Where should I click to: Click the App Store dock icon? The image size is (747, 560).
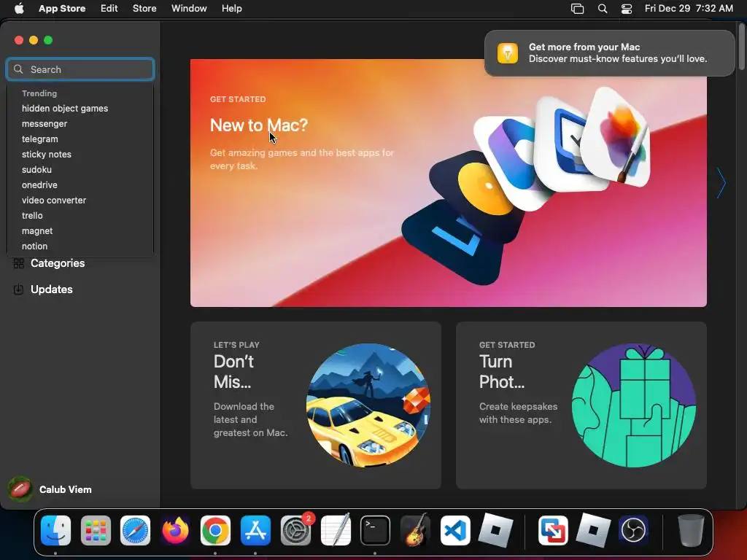[x=255, y=530]
